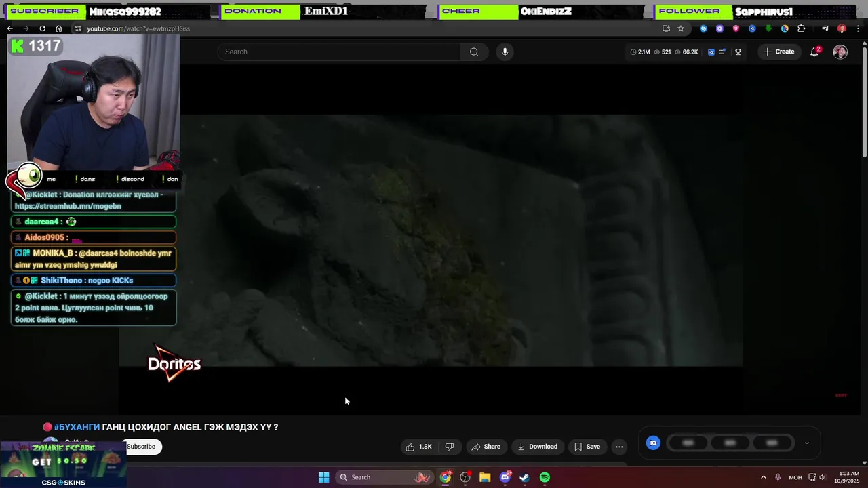Viewport: 868px width, 488px height.
Task: Open Steam from the taskbar
Action: click(524, 477)
